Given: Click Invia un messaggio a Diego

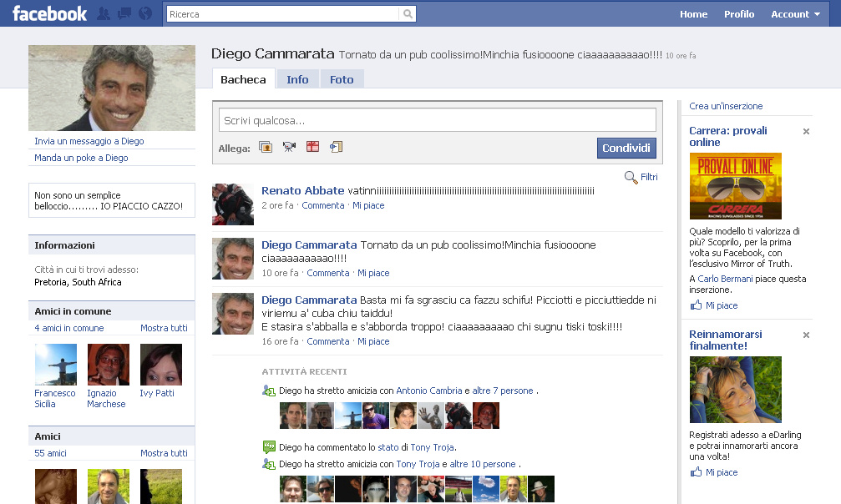Looking at the screenshot, I should (89, 142).
